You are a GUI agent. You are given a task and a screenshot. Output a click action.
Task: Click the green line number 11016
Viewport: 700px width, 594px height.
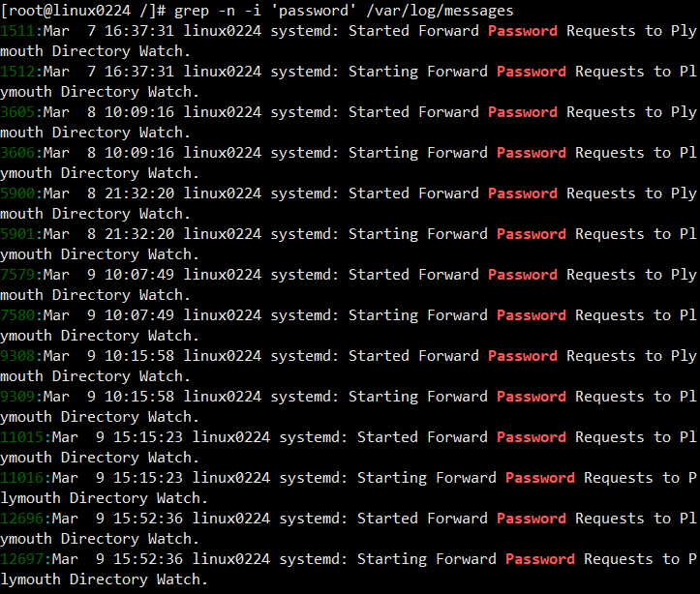[22, 477]
